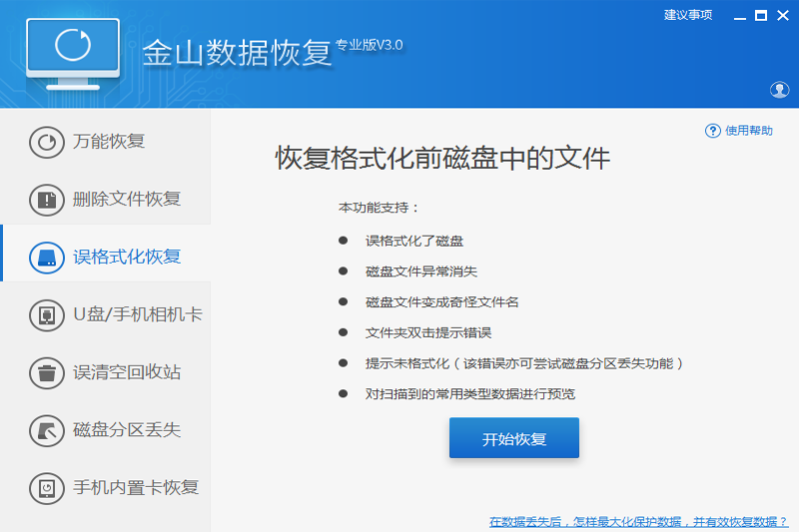
Task: Click the bullet text starting 提示未格式化
Action: [x=524, y=363]
